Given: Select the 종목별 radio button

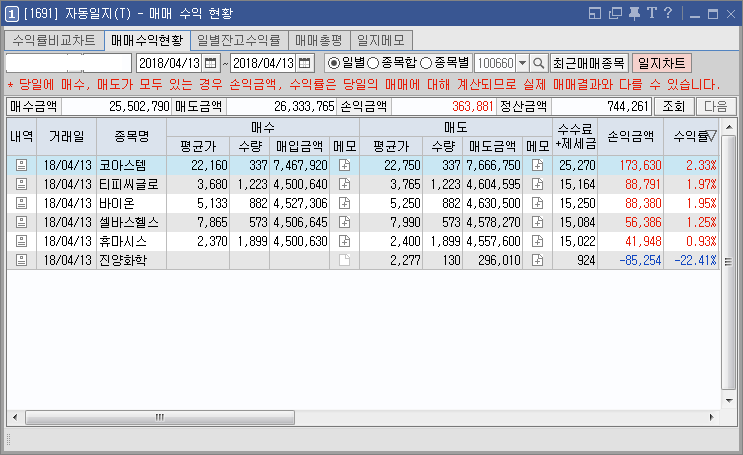Looking at the screenshot, I should pos(426,63).
